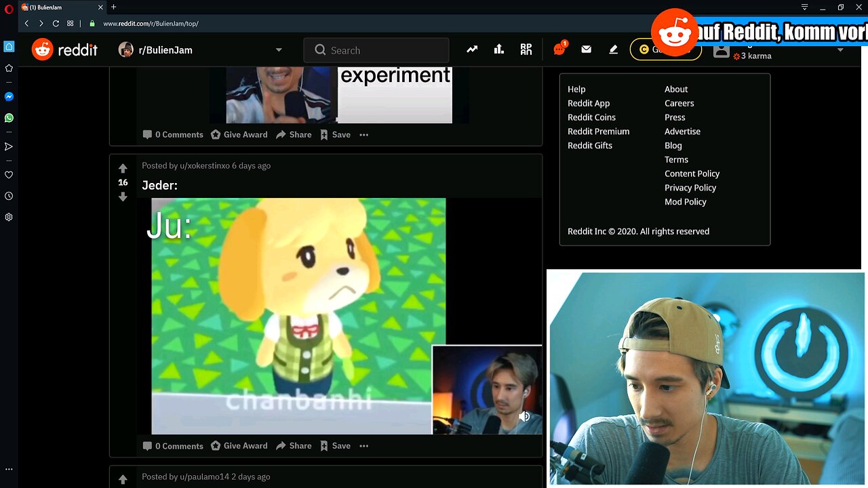Go back with the browser back arrow
Viewport: 868px width, 488px height.
click(26, 23)
